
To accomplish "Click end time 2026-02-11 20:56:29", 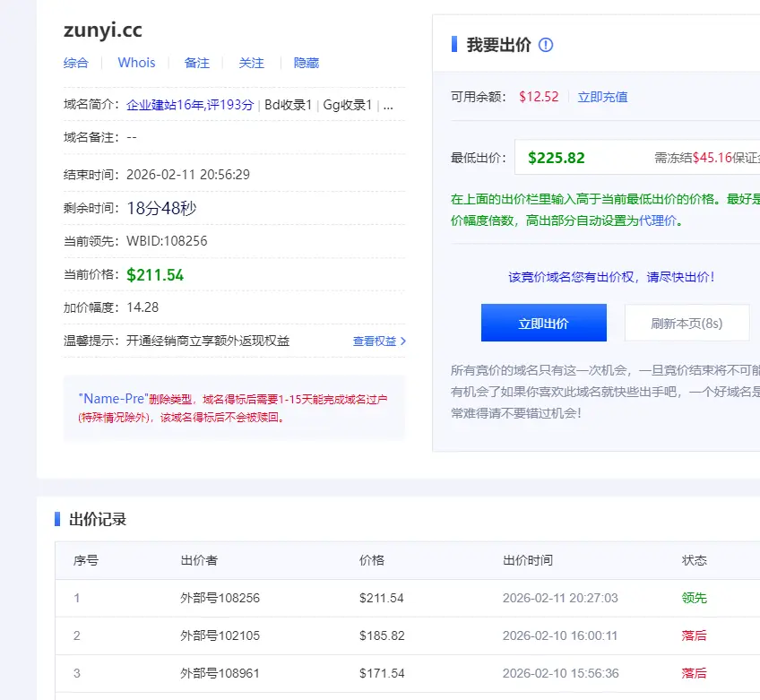I will click(x=188, y=175).
